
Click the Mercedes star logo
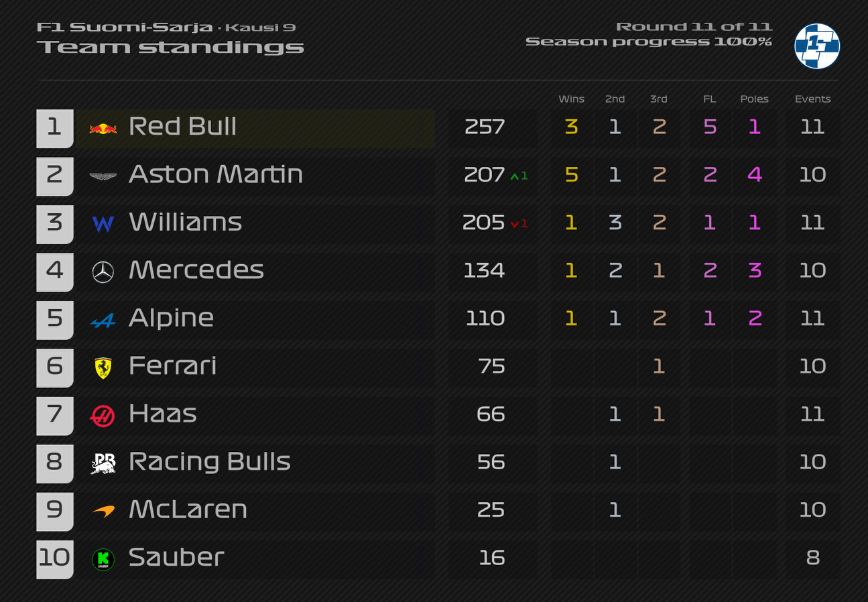(103, 272)
